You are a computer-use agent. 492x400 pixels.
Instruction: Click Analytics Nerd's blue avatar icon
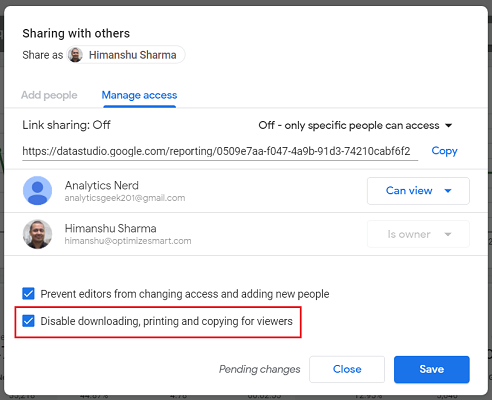click(37, 191)
